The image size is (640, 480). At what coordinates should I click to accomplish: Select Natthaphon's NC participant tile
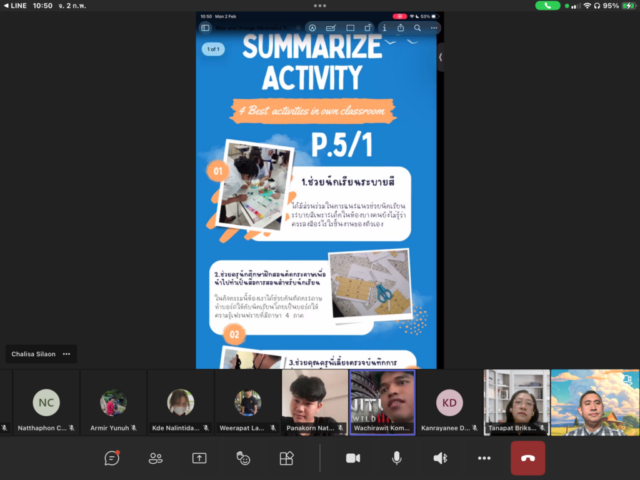[46, 403]
